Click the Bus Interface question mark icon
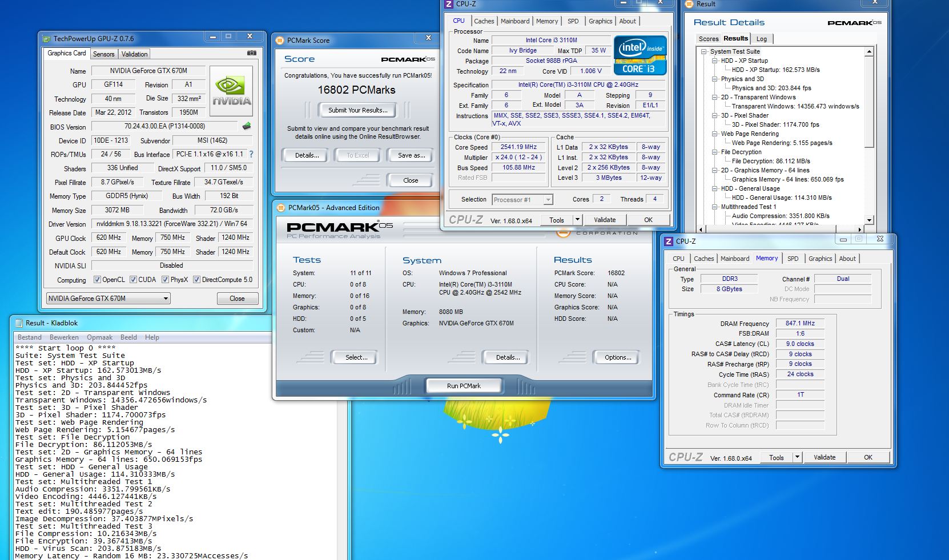The image size is (949, 560). 251,154
